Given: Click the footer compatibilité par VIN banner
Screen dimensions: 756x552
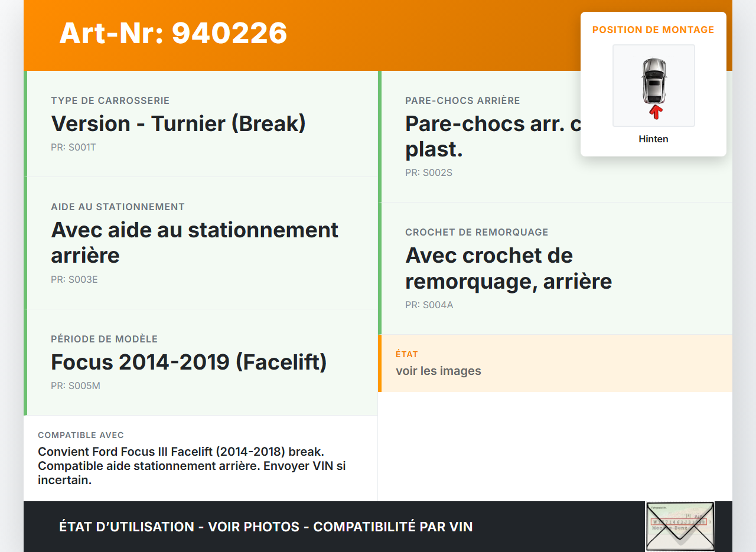Looking at the screenshot, I should pos(266,527).
